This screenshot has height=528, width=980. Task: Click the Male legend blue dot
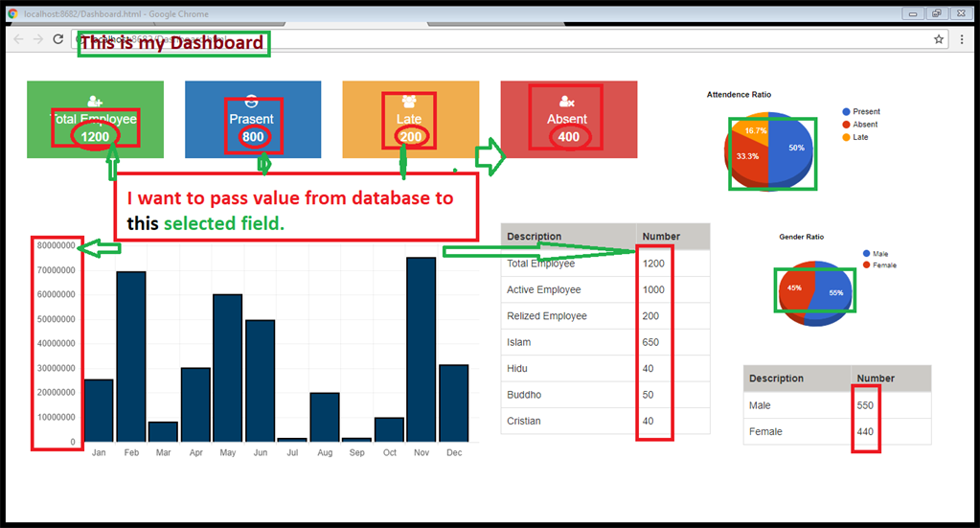pyautogui.click(x=866, y=254)
